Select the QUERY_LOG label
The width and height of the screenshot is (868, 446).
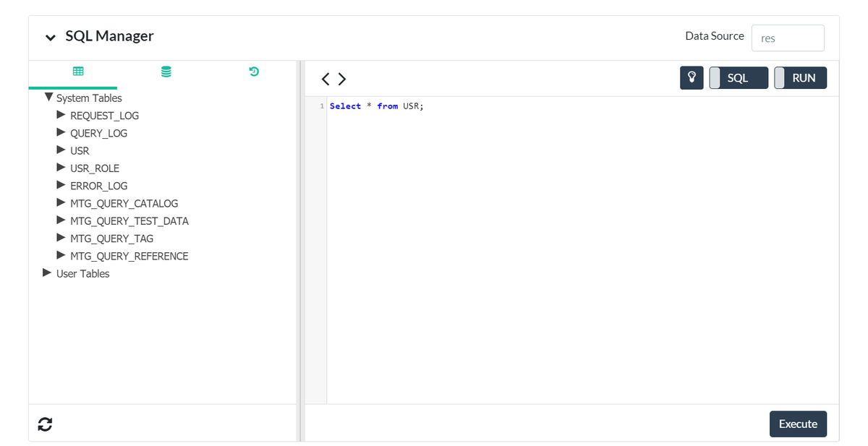[98, 133]
